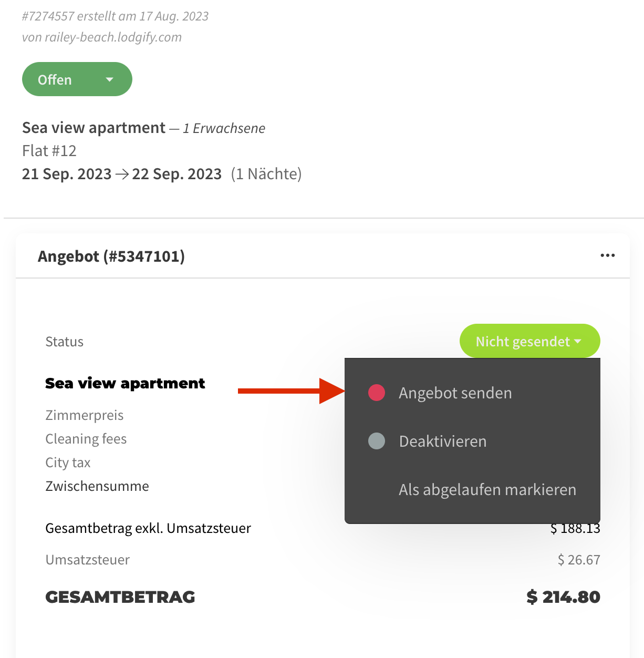This screenshot has height=658, width=644.
Task: Click the chevron inside the Offen button
Action: point(109,79)
